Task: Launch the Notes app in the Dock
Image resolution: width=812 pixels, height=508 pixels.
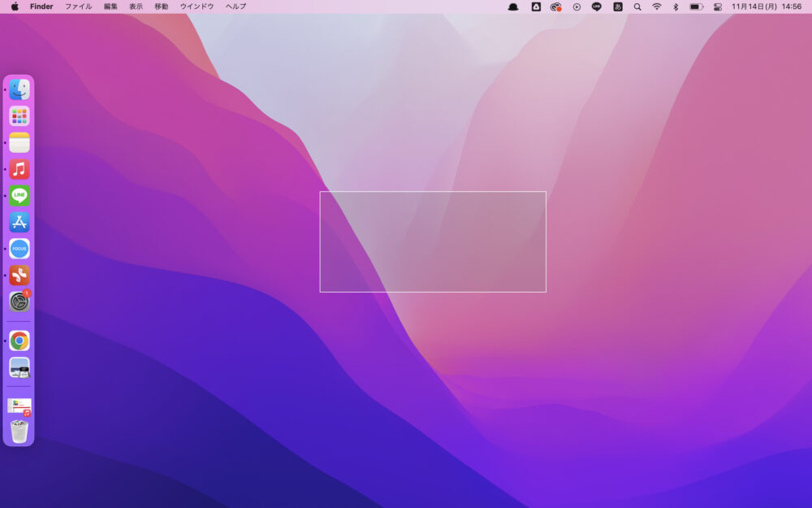Action: [19, 142]
